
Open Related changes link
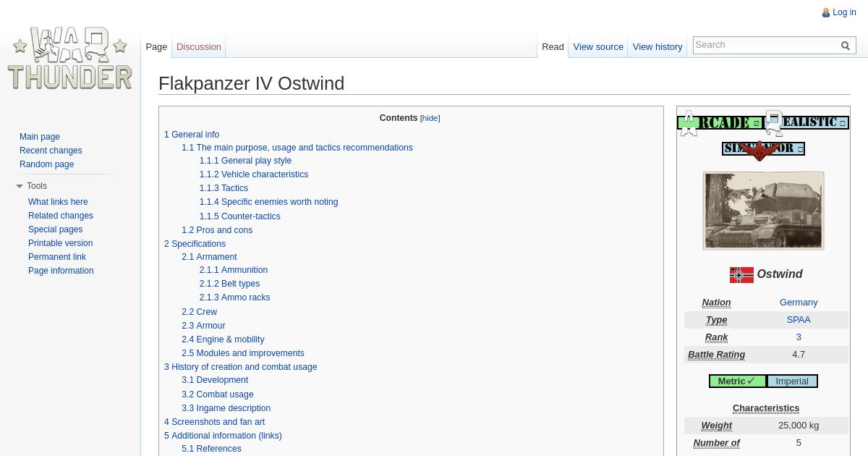coord(61,216)
